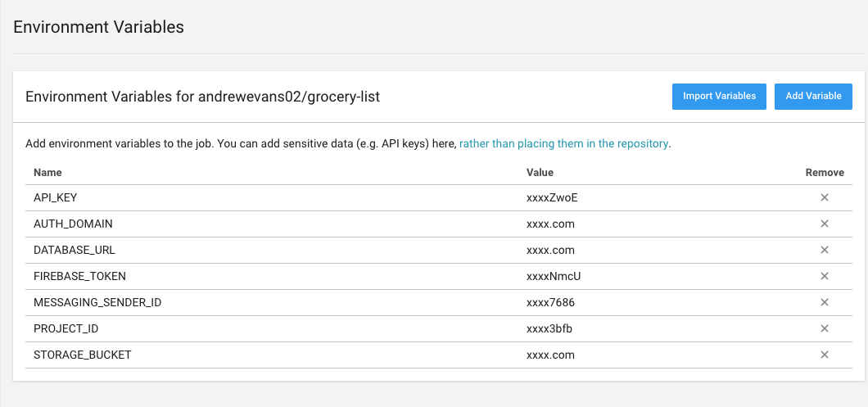Image resolution: width=868 pixels, height=407 pixels.
Task: Remove the PROJECT_ID variable
Action: 825,328
